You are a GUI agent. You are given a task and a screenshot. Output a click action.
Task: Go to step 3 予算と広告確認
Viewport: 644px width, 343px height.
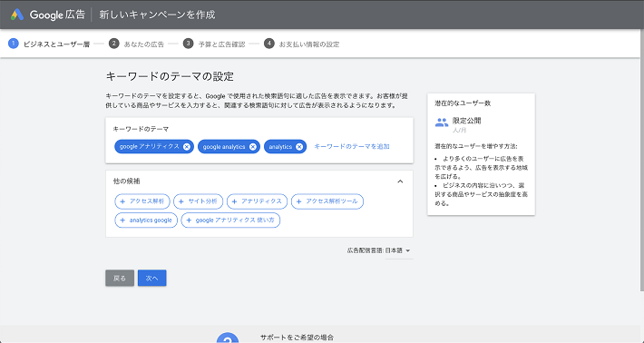214,44
